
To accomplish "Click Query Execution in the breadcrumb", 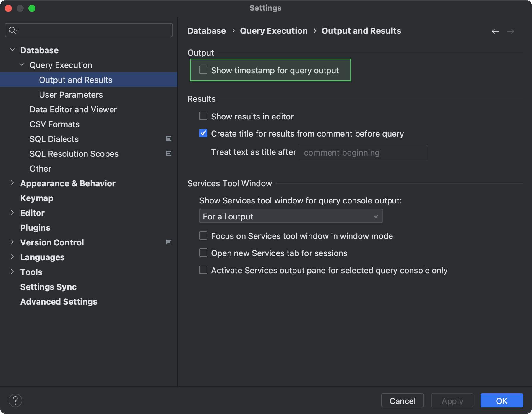I will [274, 31].
